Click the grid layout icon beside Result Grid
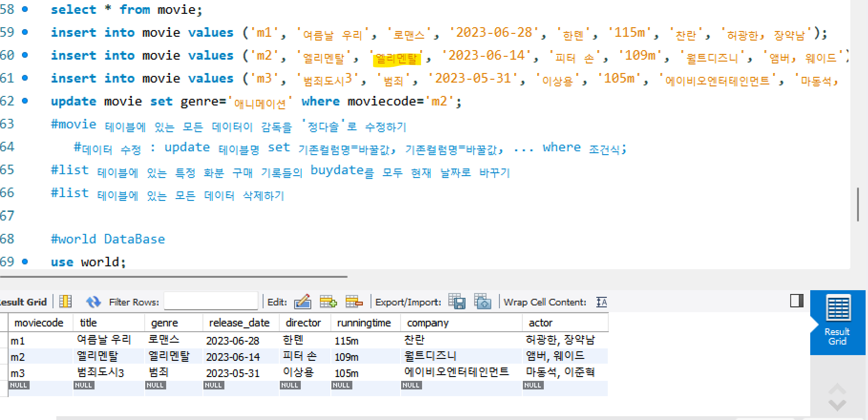Screen dimensions: 868x420 click(x=65, y=302)
